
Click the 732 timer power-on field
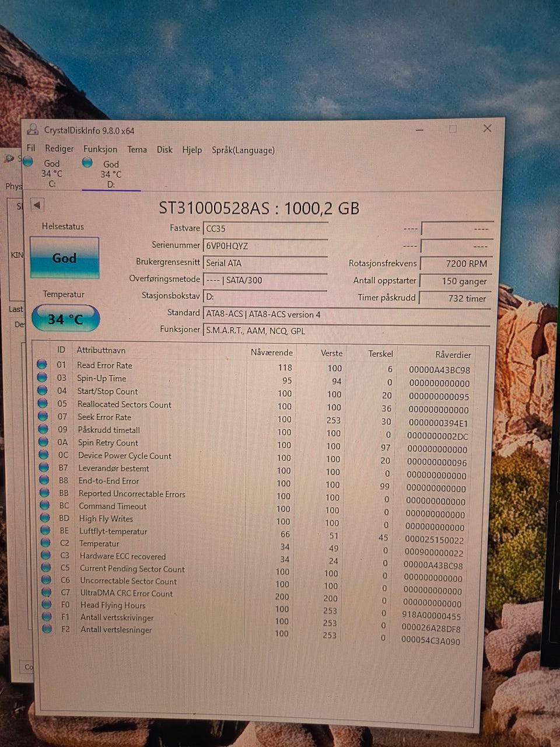[x=456, y=298]
